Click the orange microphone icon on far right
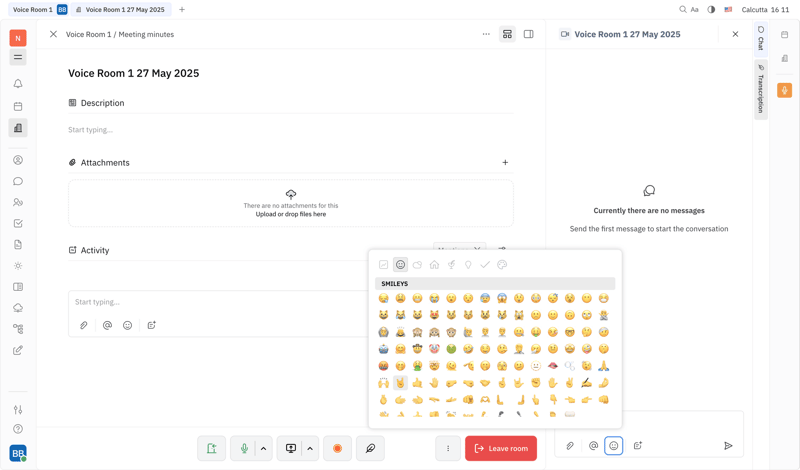Viewport: 800px width, 470px height. [x=785, y=90]
